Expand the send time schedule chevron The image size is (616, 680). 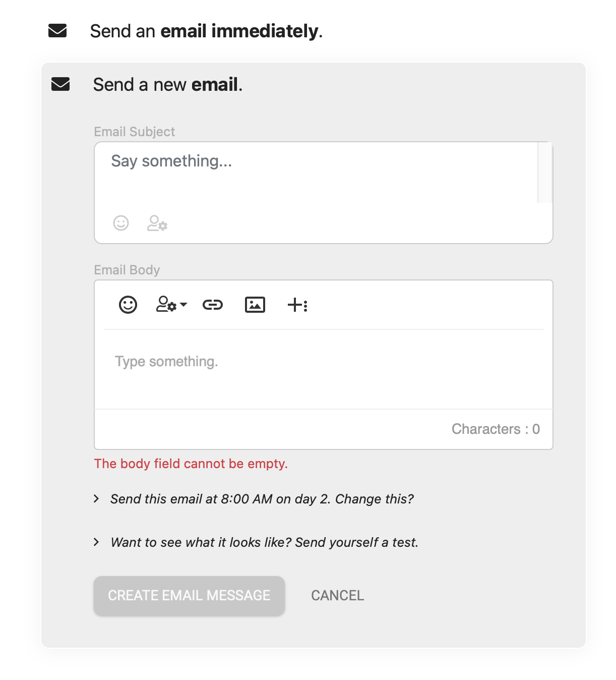pyautogui.click(x=96, y=499)
